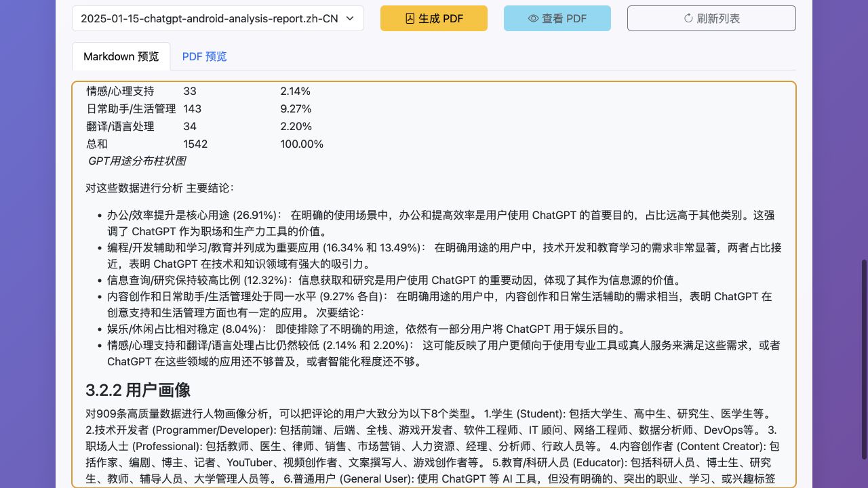Click the GPT用途分布柱状图 caption
The width and height of the screenshot is (868, 488).
pos(137,161)
